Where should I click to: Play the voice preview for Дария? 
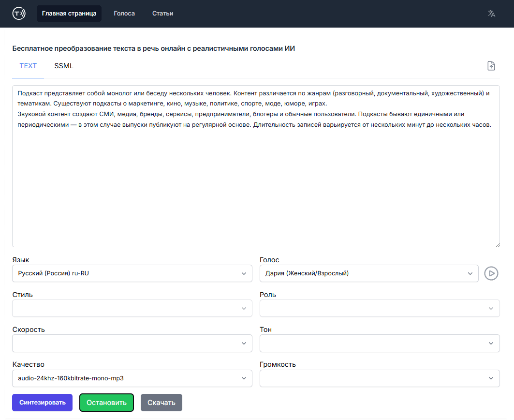tap(491, 273)
